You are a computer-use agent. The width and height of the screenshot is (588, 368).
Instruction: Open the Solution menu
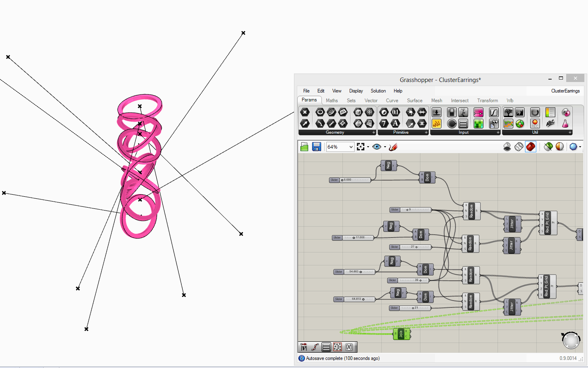378,91
